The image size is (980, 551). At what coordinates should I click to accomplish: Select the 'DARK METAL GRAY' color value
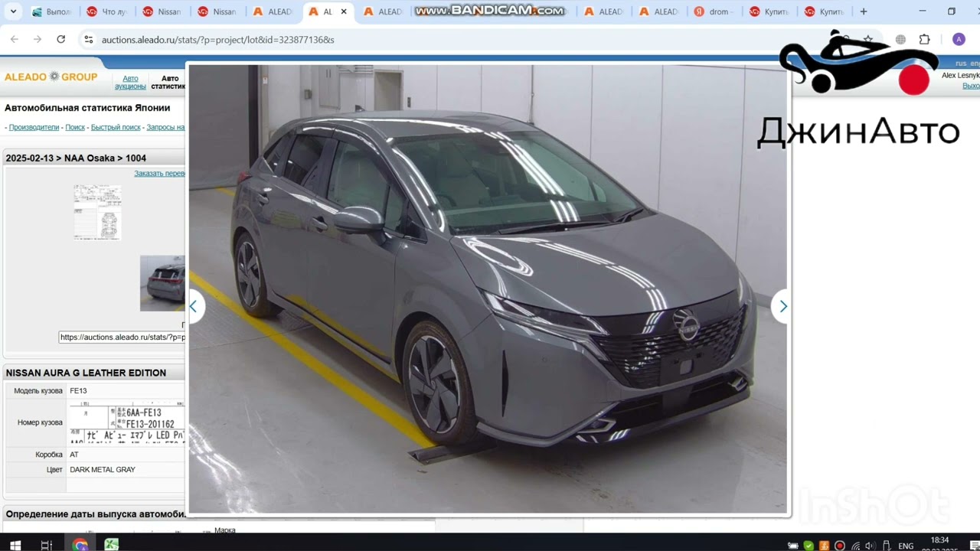click(x=102, y=469)
